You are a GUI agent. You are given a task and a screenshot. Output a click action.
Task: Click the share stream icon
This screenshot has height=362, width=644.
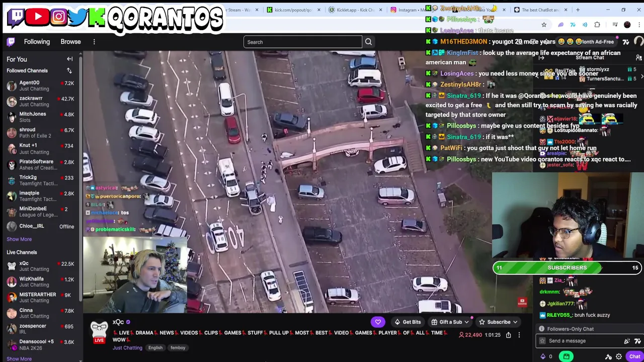(x=508, y=335)
